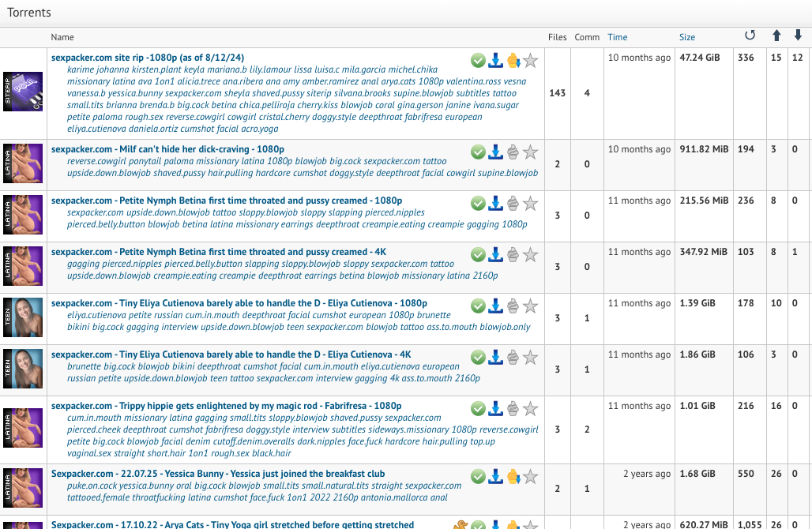Grey thanks hand icon on 911.82 MiB row
This screenshot has height=529, width=812.
pos(513,152)
